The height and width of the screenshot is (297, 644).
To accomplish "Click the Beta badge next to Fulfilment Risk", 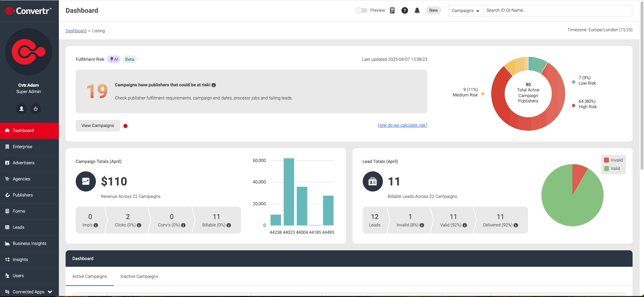I will pyautogui.click(x=130, y=59).
